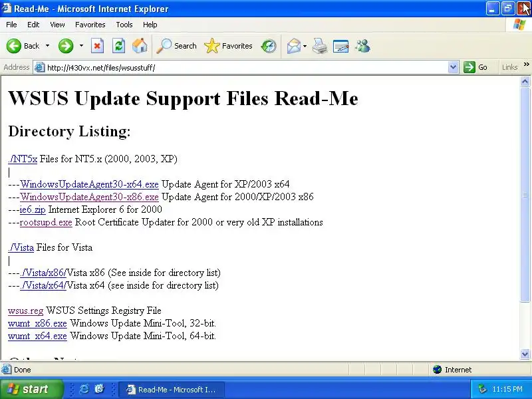Image resolution: width=532 pixels, height=399 pixels.
Task: Click the green Back arrow button
Action: coord(14,46)
